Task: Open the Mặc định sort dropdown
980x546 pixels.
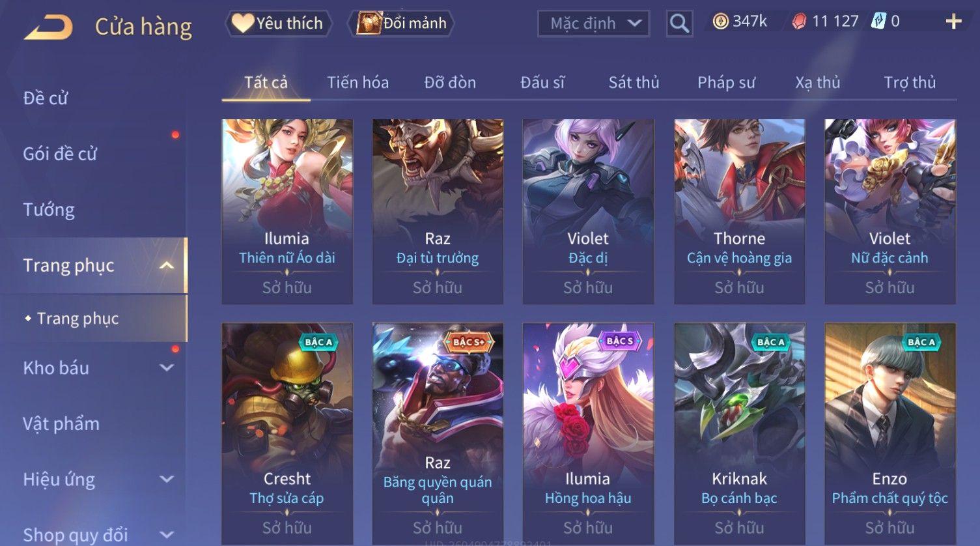Action: [593, 23]
